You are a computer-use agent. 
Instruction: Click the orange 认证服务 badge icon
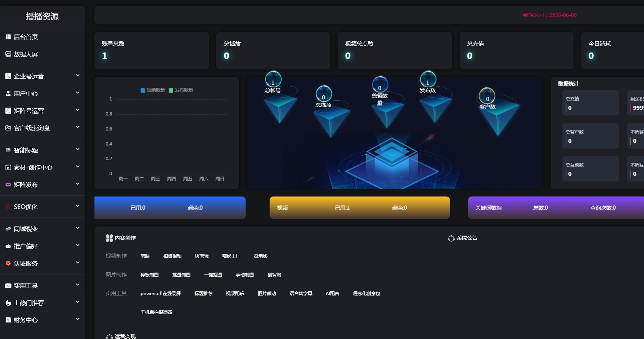[x=8, y=263]
